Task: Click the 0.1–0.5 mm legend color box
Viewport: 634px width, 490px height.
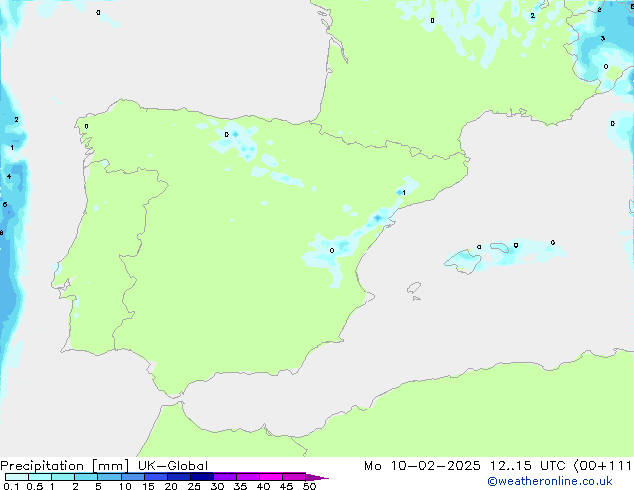Action: (17, 477)
